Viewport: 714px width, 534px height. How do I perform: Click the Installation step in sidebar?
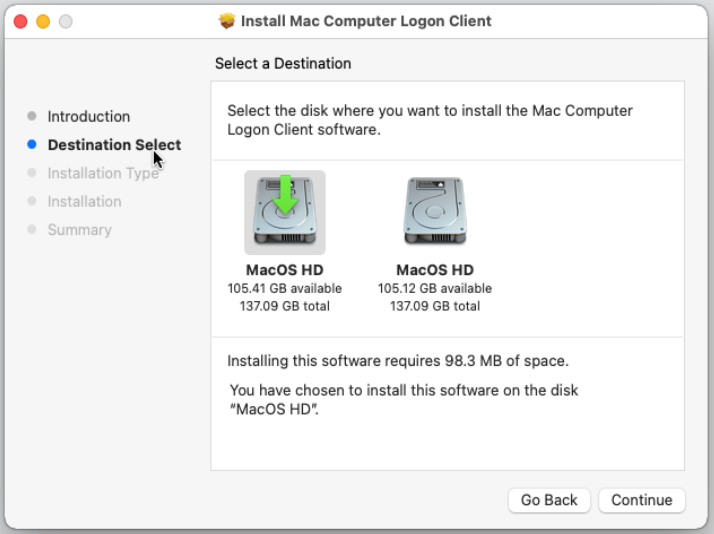click(x=84, y=201)
